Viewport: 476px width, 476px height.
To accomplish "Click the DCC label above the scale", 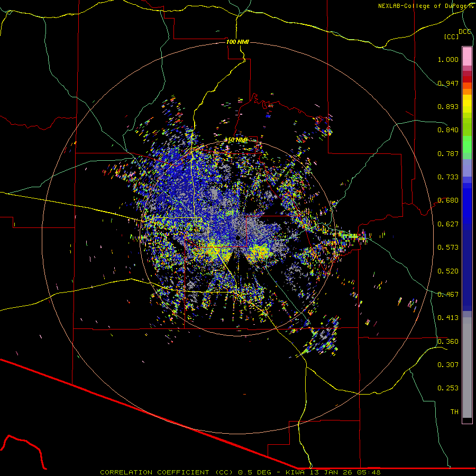I will tap(464, 32).
